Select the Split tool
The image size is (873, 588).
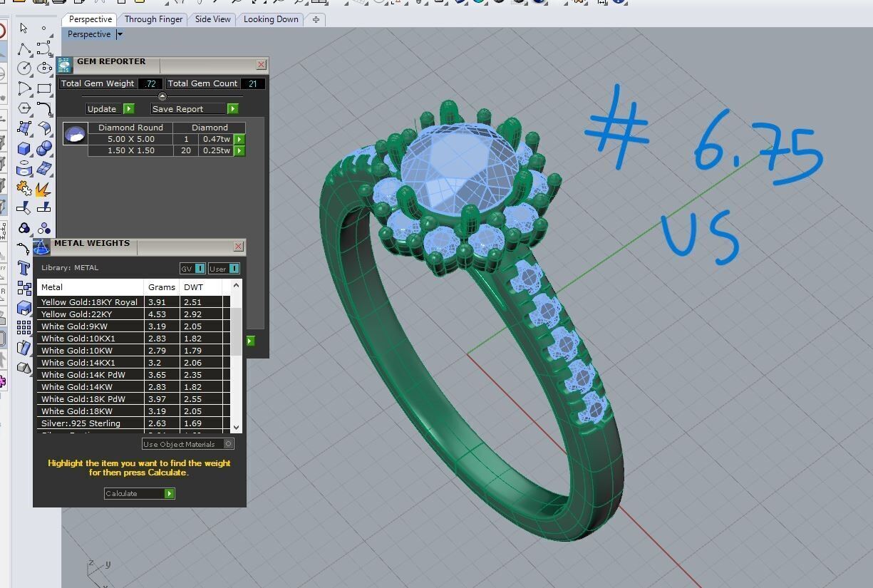pos(44,208)
